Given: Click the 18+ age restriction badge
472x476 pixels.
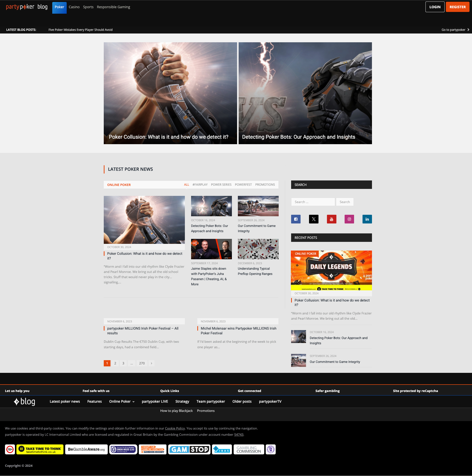Looking at the screenshot, I should tap(10, 449).
